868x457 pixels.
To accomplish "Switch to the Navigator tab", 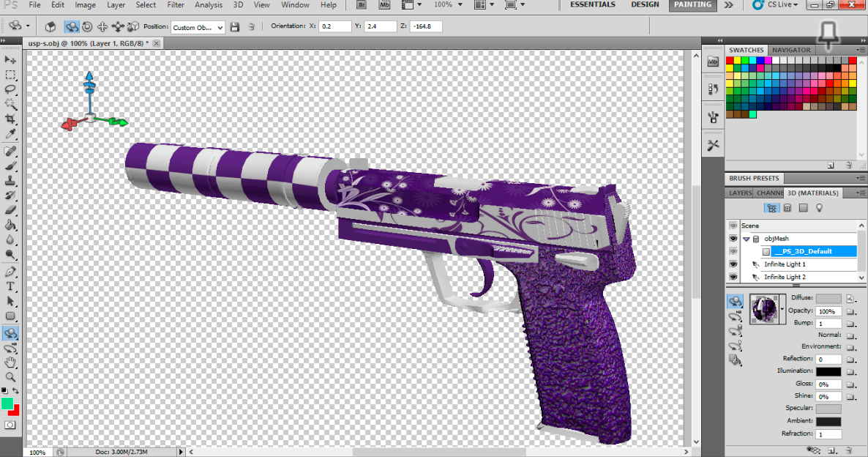I will [791, 50].
